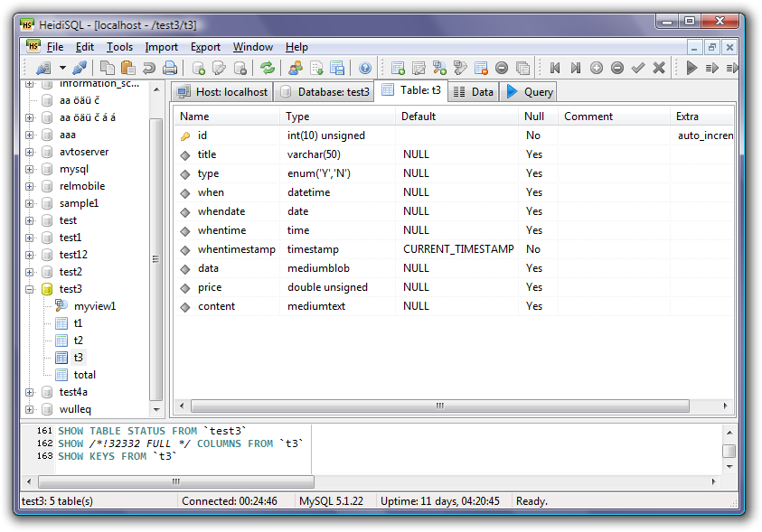Open the Tools menu
This screenshot has width=762, height=532.
[x=119, y=47]
